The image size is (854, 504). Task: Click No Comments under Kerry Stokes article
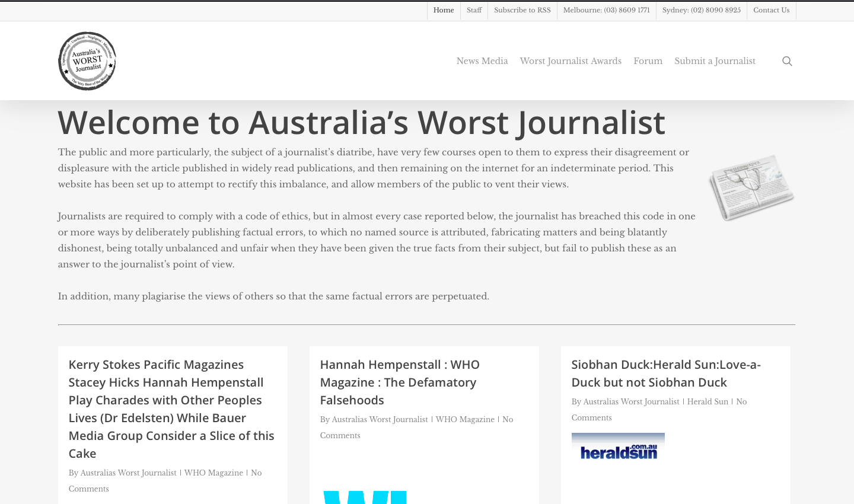pos(165,481)
